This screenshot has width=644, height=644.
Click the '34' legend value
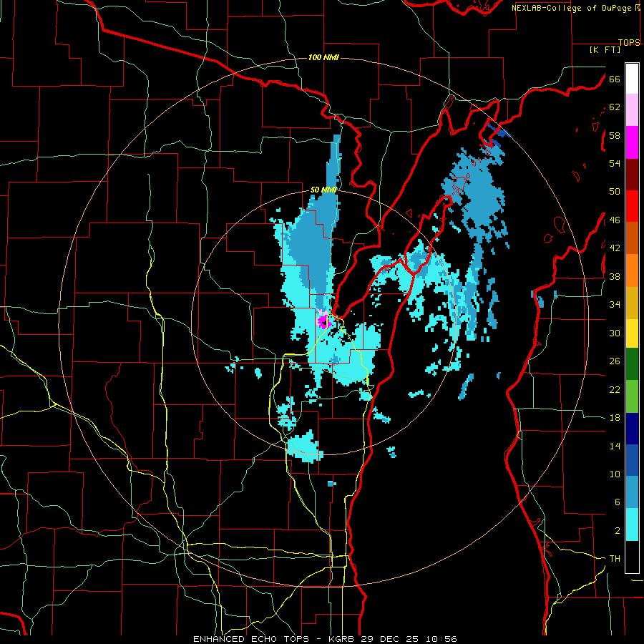pyautogui.click(x=615, y=305)
